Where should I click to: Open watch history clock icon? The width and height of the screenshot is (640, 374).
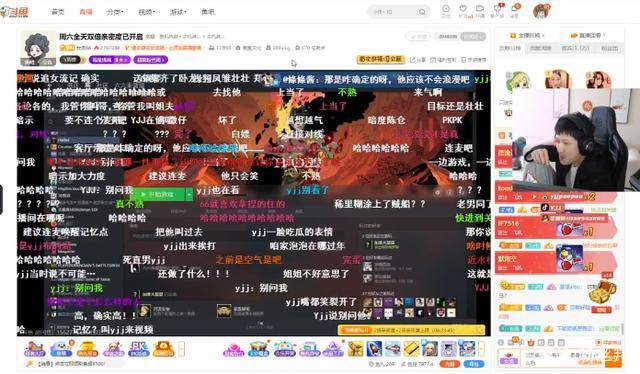[446, 8]
